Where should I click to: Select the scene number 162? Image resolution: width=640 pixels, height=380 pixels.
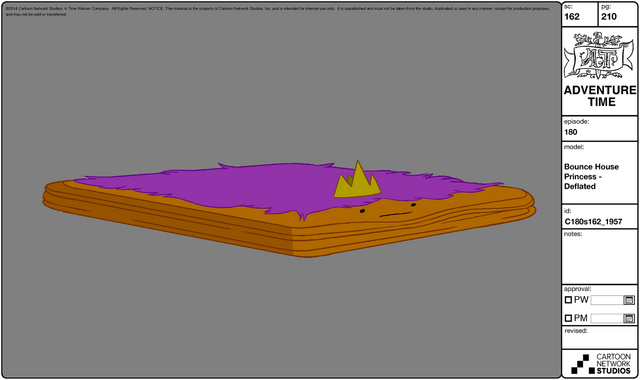click(x=572, y=17)
